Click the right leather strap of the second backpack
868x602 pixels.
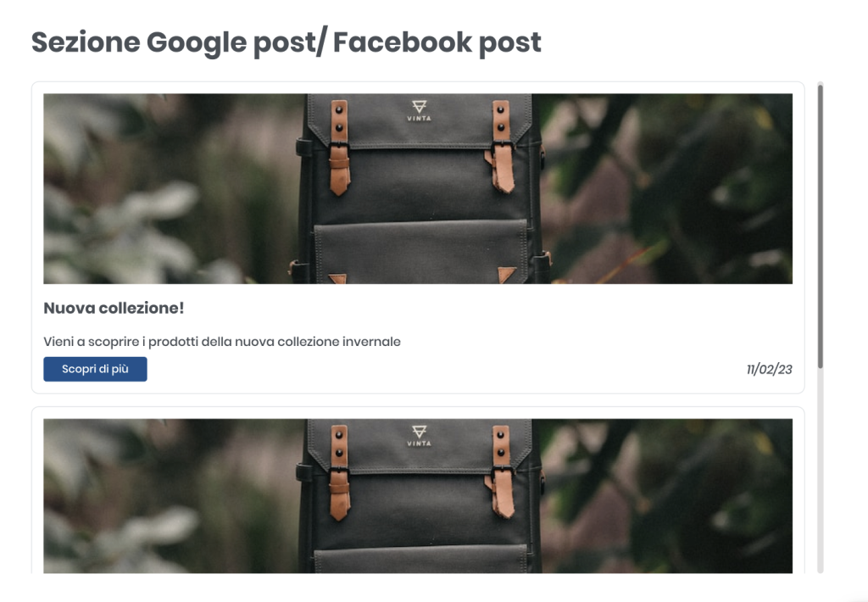502,472
